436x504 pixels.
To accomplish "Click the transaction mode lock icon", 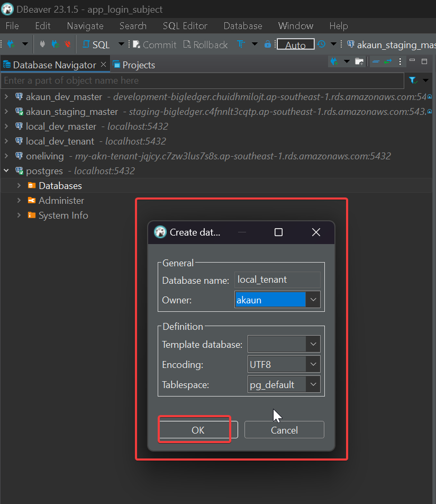I will [x=268, y=44].
